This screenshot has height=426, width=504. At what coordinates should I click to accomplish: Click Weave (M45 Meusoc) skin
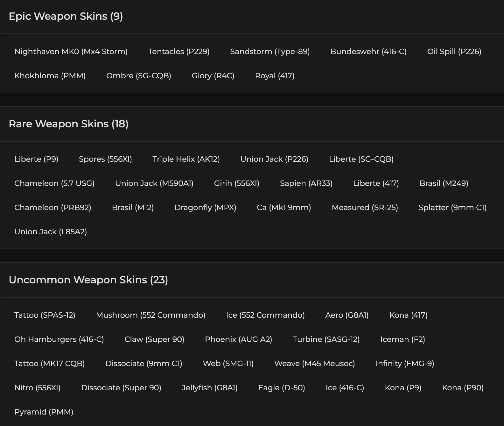coord(314,364)
